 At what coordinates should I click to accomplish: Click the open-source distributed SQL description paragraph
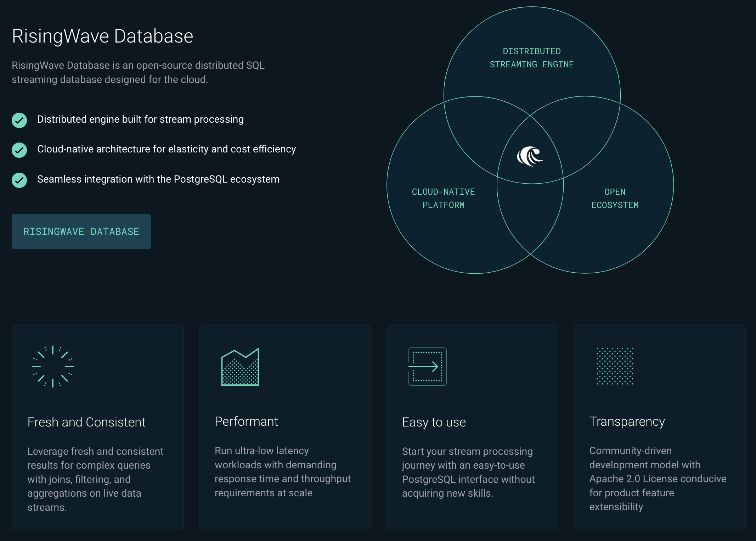[138, 72]
